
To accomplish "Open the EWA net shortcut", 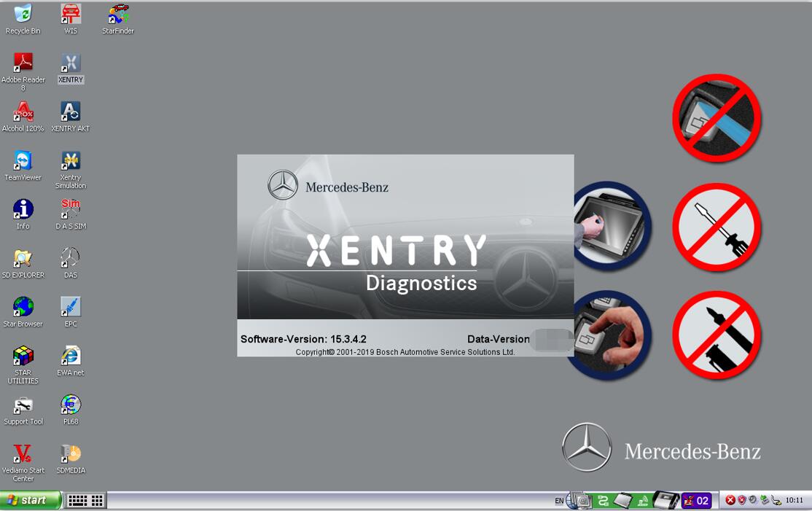I will (x=71, y=361).
